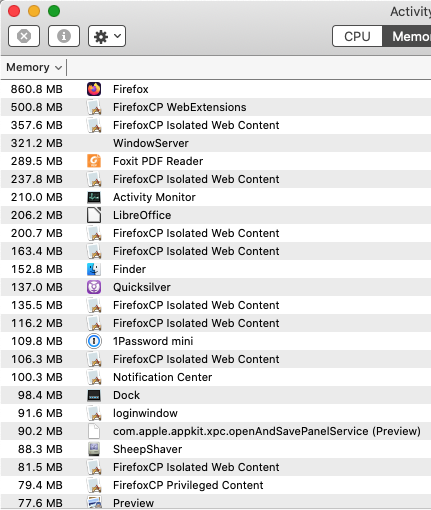The image size is (431, 510).
Task: Click the 860.8 MB memory value
Action: pos(37,89)
